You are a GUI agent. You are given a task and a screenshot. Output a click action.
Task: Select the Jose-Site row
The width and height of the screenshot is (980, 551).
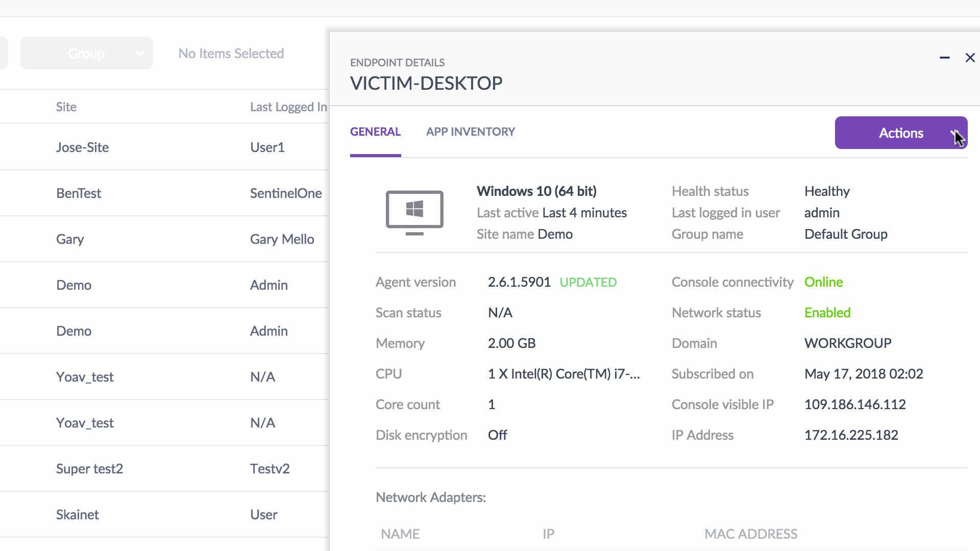pos(83,147)
